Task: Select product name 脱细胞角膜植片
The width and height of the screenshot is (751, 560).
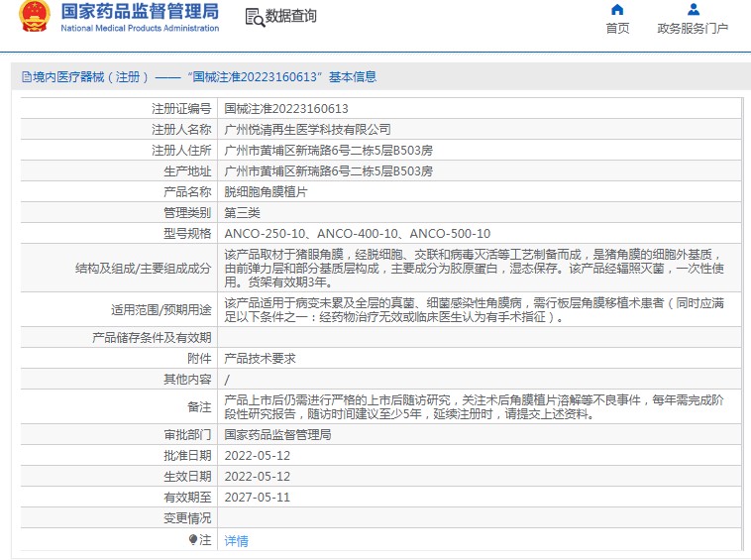Action: pyautogui.click(x=266, y=192)
